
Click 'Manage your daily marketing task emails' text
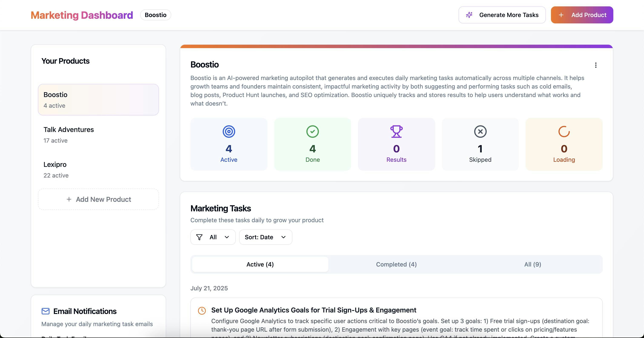(x=97, y=324)
